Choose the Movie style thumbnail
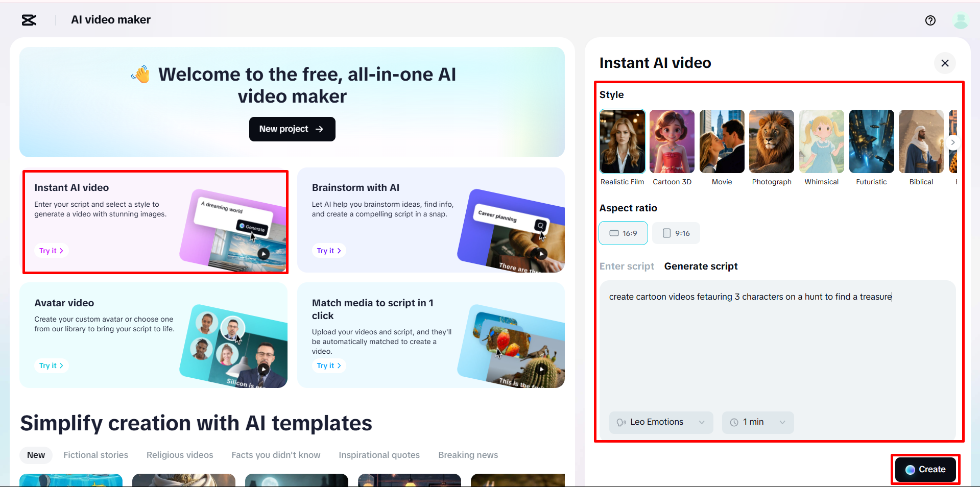The image size is (980, 487). pyautogui.click(x=722, y=141)
